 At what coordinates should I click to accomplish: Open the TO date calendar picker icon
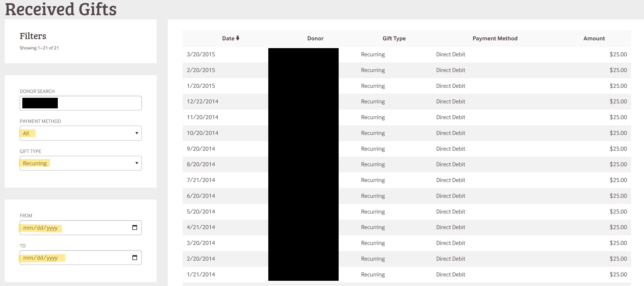[135, 257]
